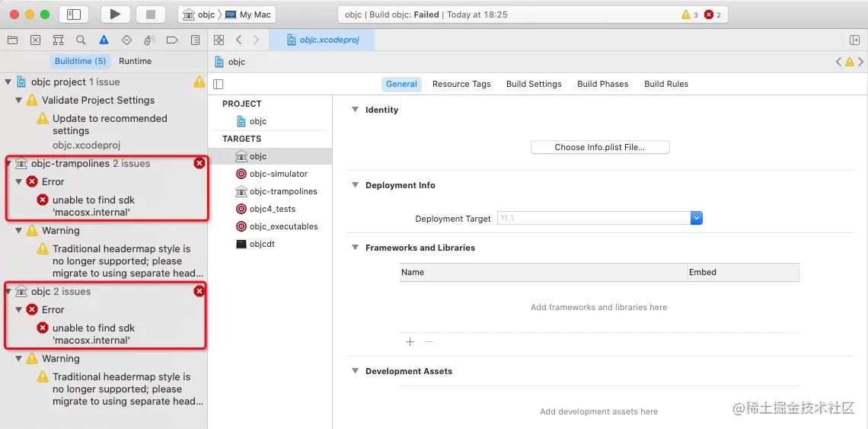Toggle the navigator sidebar button
Image resolution: width=868 pixels, height=429 pixels.
point(74,14)
